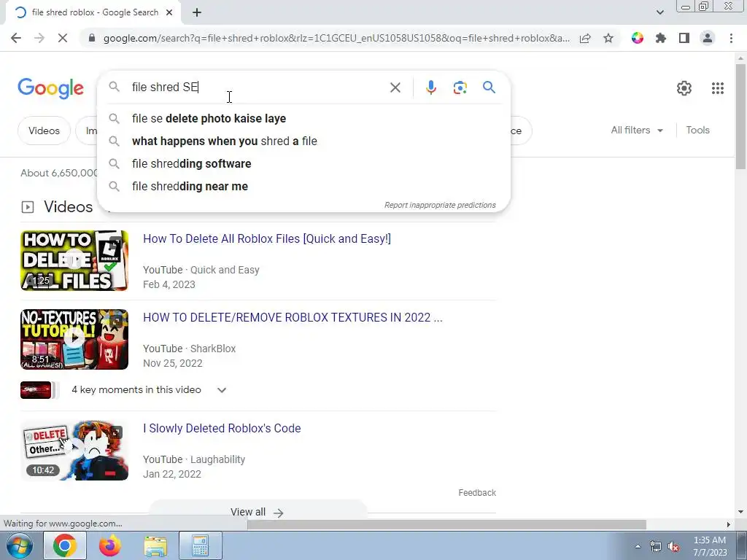Open the colorful circle extension
Image resolution: width=747 pixels, height=560 pixels.
638,38
